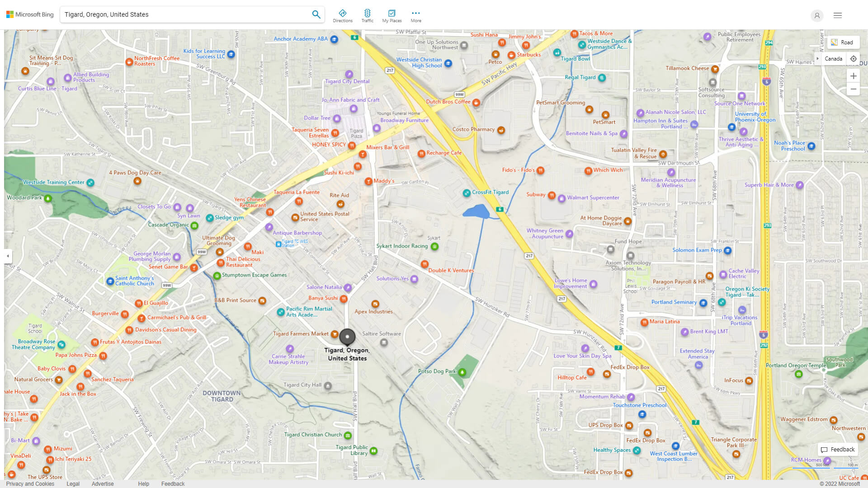Viewport: 868px width, 488px height.
Task: Open the search suggestions in the search box
Action: (x=190, y=14)
